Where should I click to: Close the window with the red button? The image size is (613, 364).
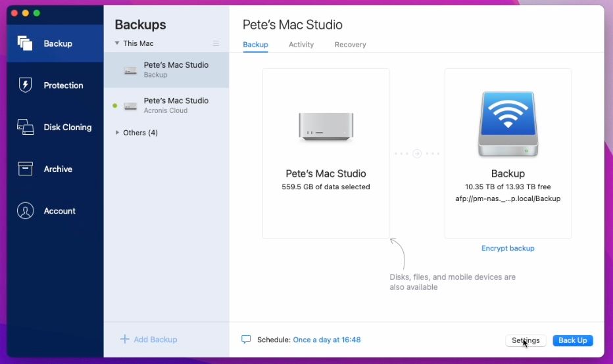pyautogui.click(x=14, y=13)
